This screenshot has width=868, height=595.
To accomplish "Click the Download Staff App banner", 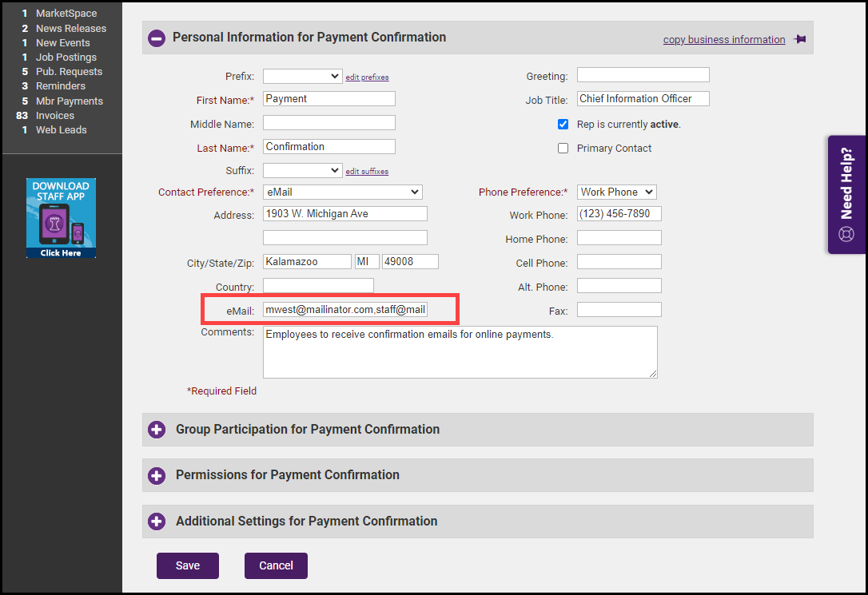I will [61, 218].
